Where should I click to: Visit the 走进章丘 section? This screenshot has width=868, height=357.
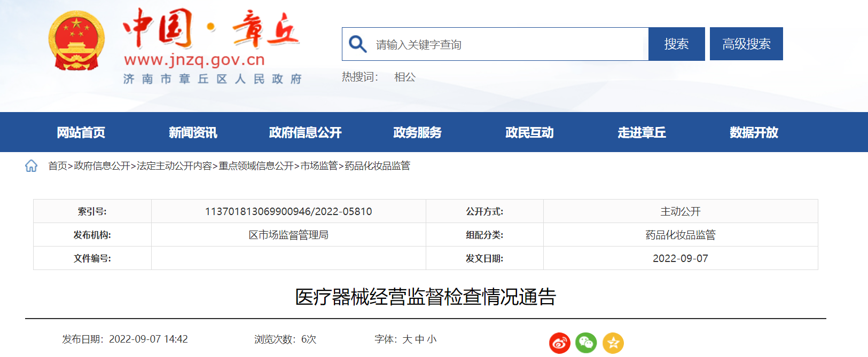tap(642, 132)
